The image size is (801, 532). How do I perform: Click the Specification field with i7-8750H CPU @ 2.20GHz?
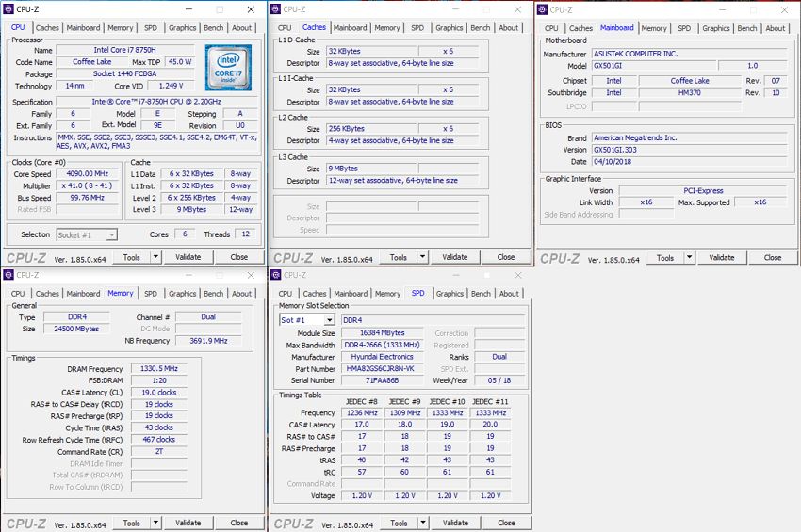(156, 102)
